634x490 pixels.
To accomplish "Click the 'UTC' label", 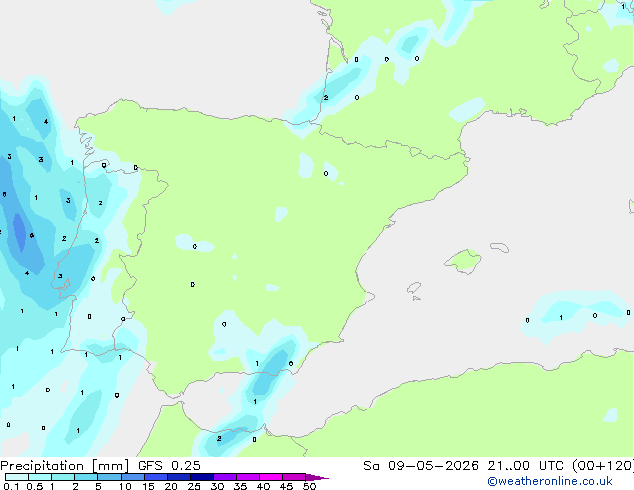I will (x=551, y=466).
